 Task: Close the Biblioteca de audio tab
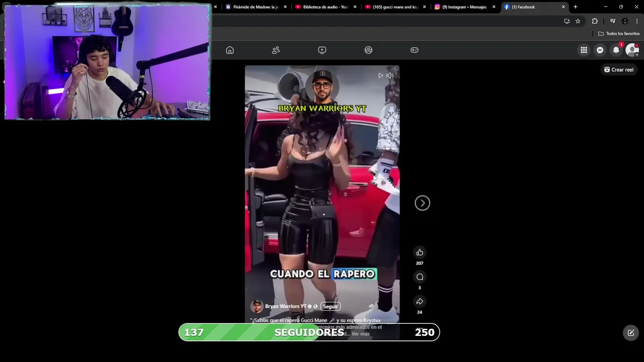point(355,7)
